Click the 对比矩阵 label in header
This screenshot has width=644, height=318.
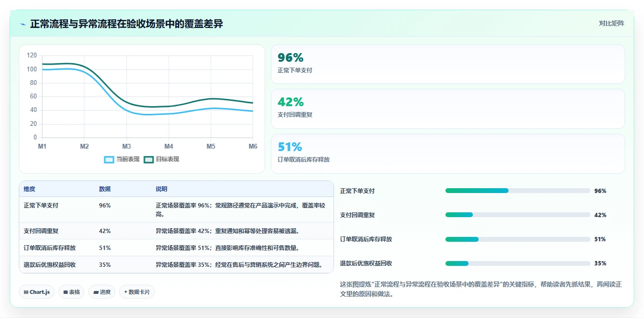(611, 24)
